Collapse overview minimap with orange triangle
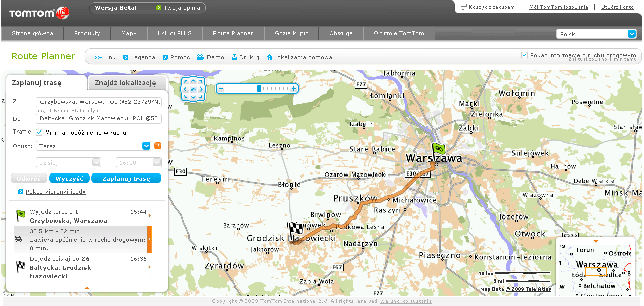The height and width of the screenshot is (306, 644). click(x=595, y=241)
